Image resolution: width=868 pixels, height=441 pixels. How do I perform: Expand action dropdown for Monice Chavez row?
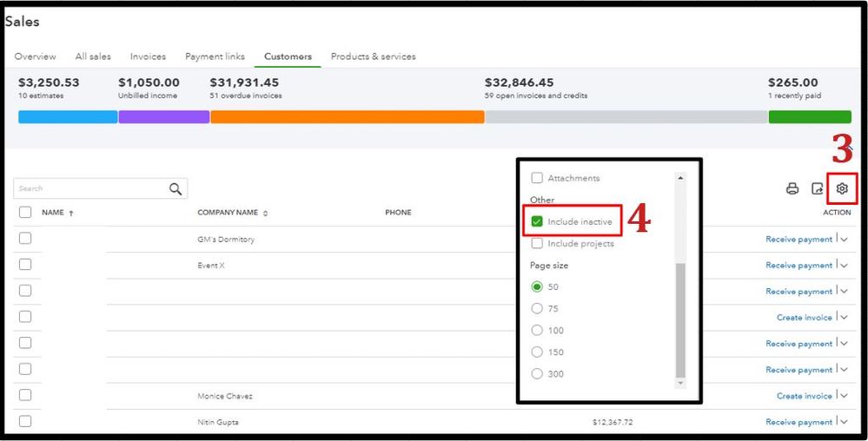pos(844,396)
